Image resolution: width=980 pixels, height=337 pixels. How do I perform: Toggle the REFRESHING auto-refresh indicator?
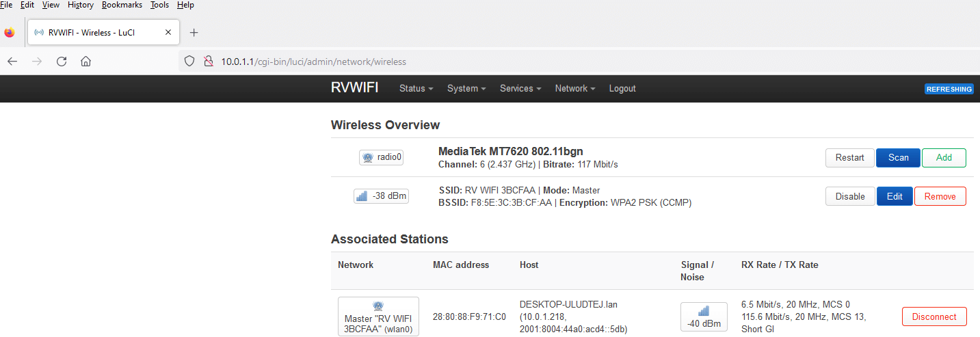pos(949,89)
